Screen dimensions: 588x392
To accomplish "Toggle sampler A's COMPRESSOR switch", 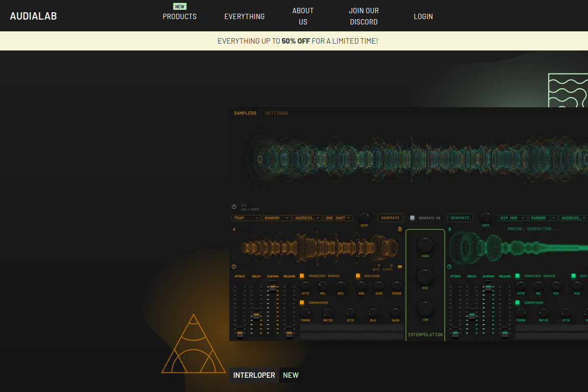I will (302, 302).
